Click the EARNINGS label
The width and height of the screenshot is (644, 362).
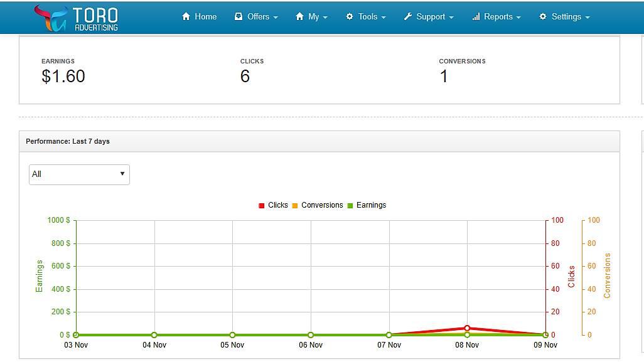click(x=58, y=61)
